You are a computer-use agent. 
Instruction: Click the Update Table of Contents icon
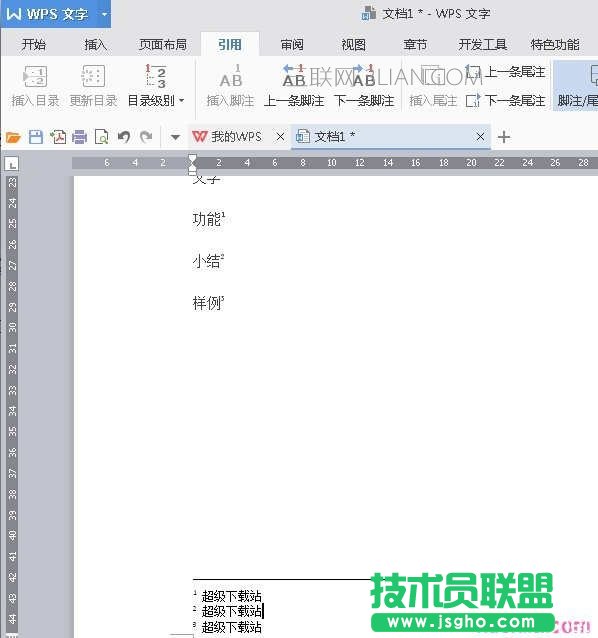93,76
